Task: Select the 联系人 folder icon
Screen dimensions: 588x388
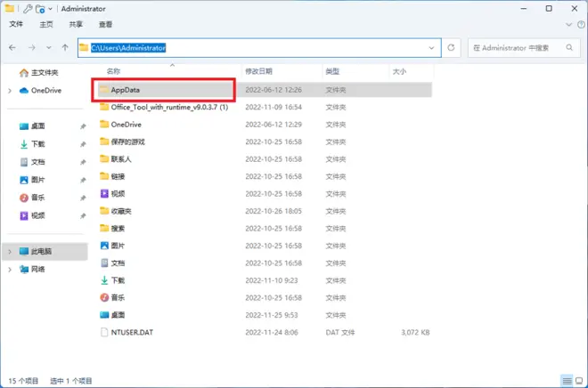Action: click(104, 158)
